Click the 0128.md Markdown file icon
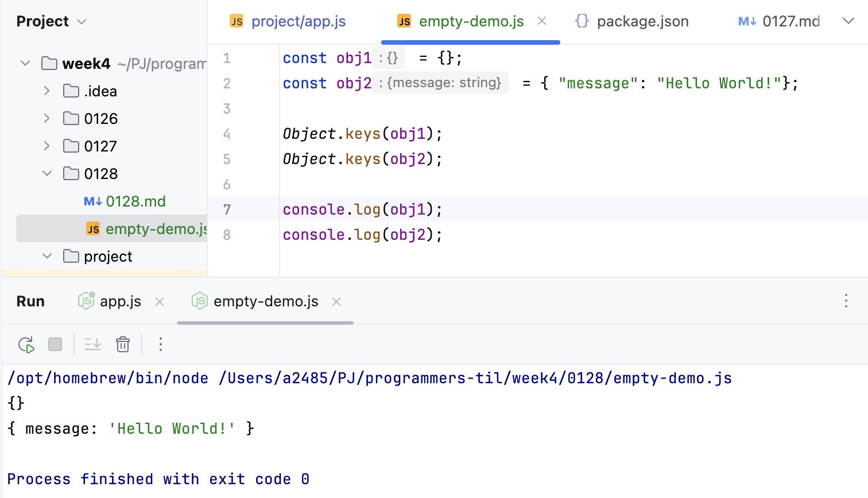 [93, 201]
